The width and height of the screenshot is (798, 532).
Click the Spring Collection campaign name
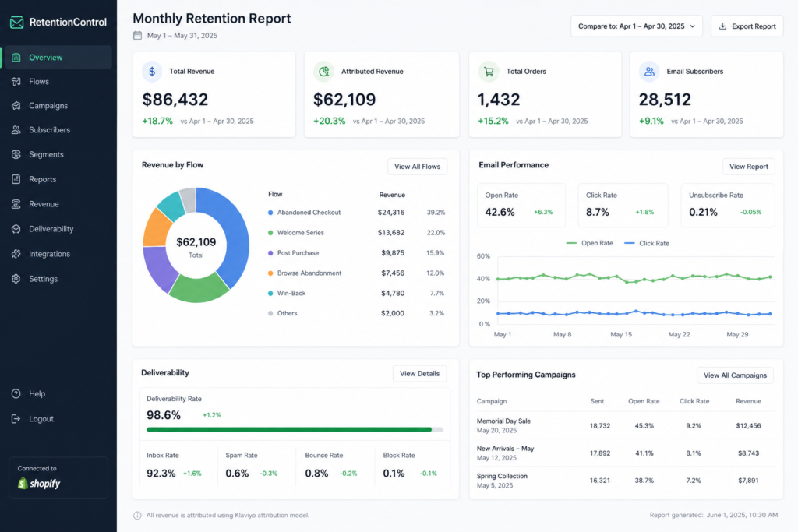point(502,476)
